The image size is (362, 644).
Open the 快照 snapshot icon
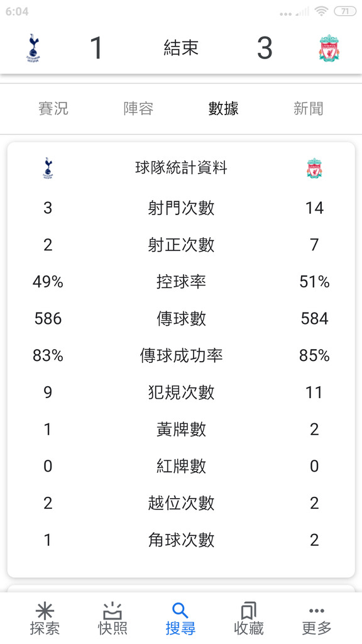click(112, 611)
